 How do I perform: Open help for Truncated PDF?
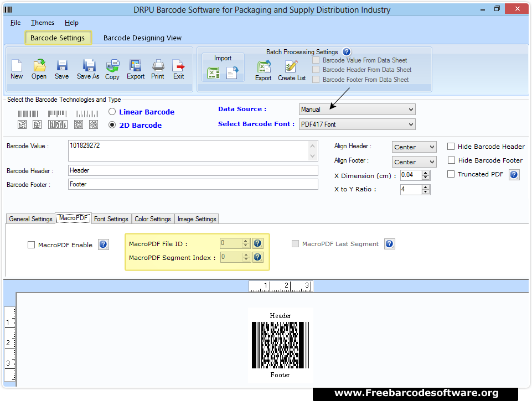point(514,175)
